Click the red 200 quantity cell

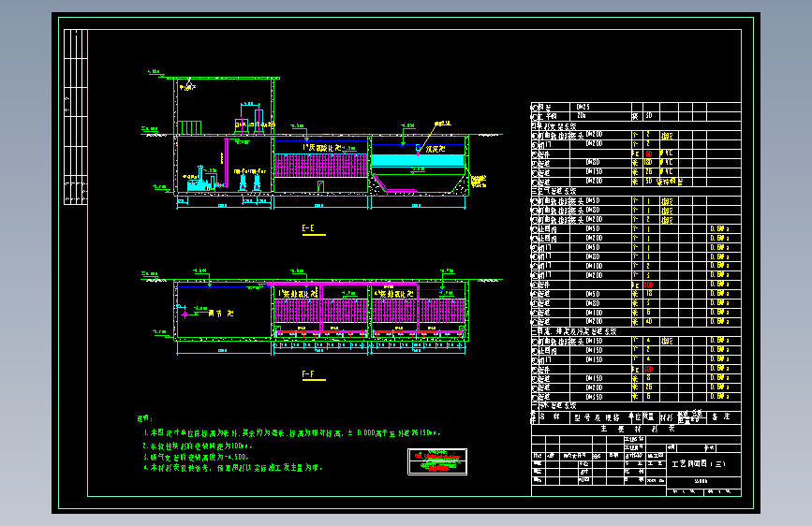[x=649, y=285]
